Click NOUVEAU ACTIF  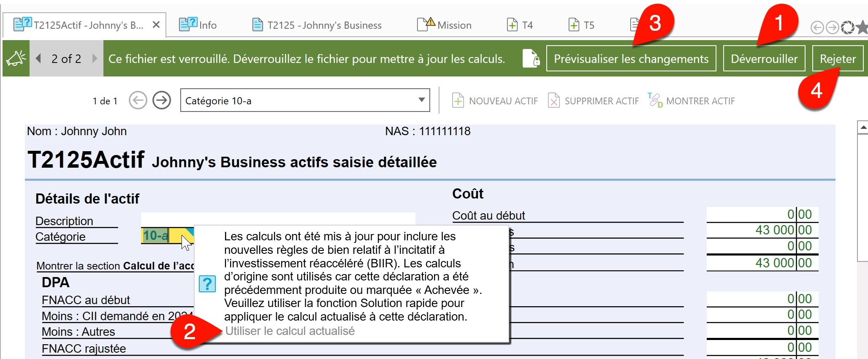coord(495,101)
